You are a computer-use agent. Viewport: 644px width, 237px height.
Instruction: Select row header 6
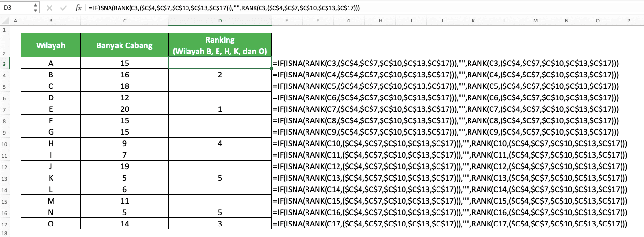(4, 98)
